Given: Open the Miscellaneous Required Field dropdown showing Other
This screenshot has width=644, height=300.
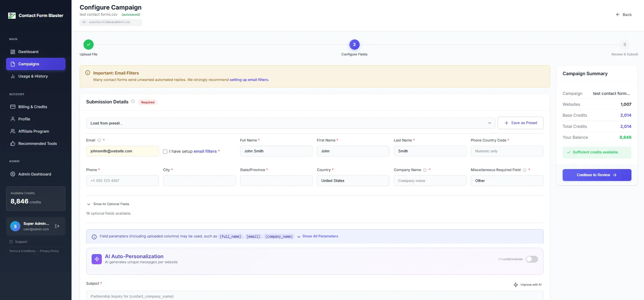Looking at the screenshot, I should pos(507,181).
